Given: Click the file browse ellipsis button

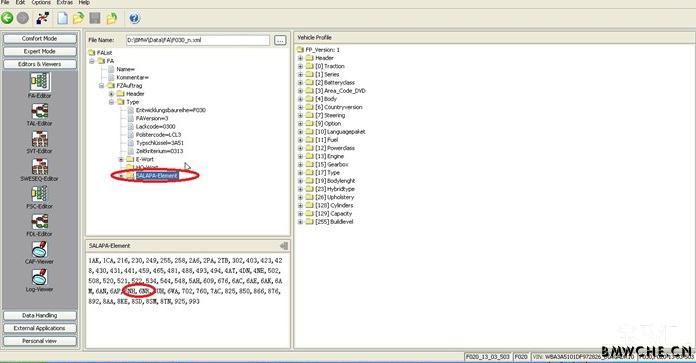Looking at the screenshot, I should pyautogui.click(x=280, y=40).
